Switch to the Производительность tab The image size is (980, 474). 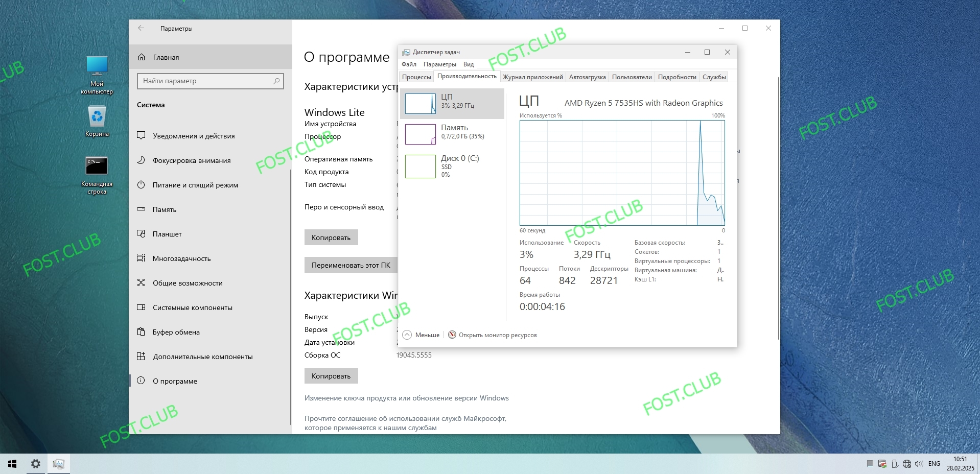click(x=467, y=77)
